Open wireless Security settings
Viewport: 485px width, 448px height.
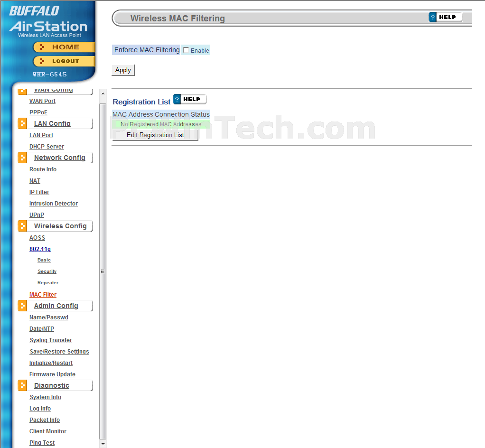coord(47,271)
